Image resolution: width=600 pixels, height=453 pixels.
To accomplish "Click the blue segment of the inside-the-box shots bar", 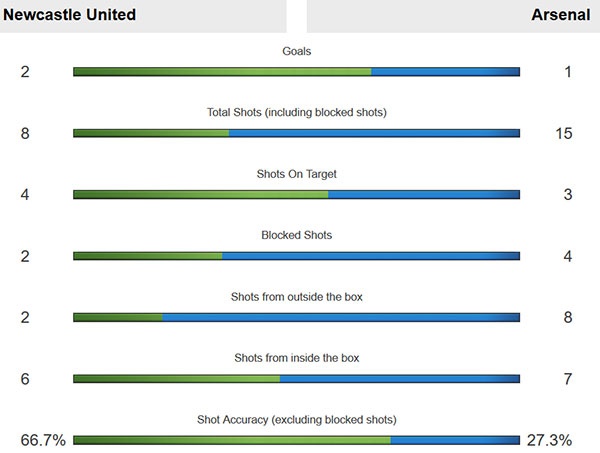I will coord(400,379).
